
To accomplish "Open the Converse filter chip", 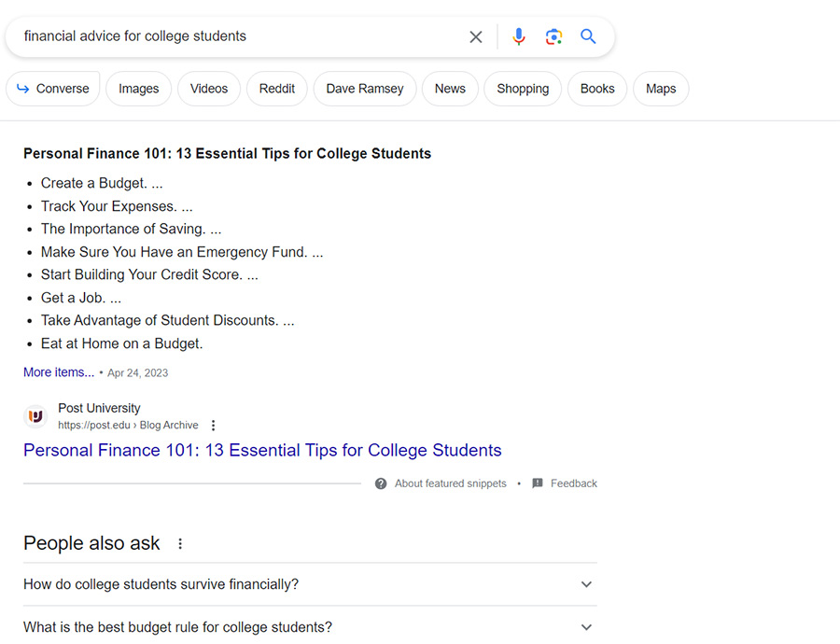I will tap(53, 89).
